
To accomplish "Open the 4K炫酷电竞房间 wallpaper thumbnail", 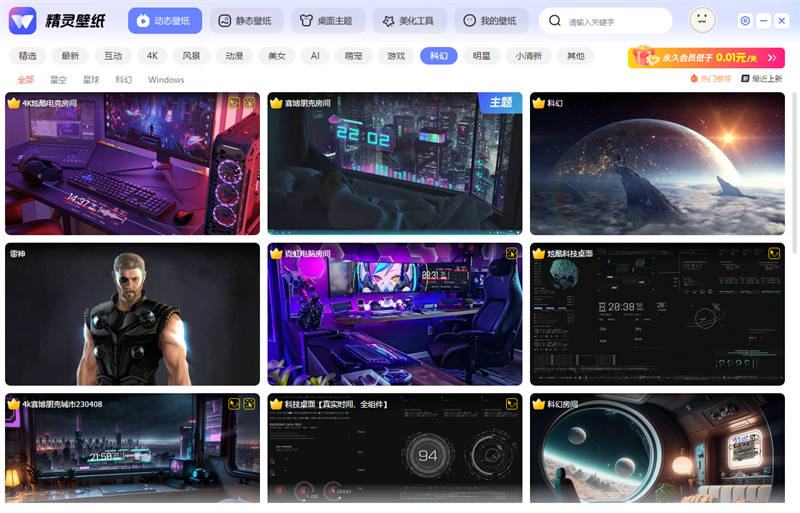I will coord(132,163).
